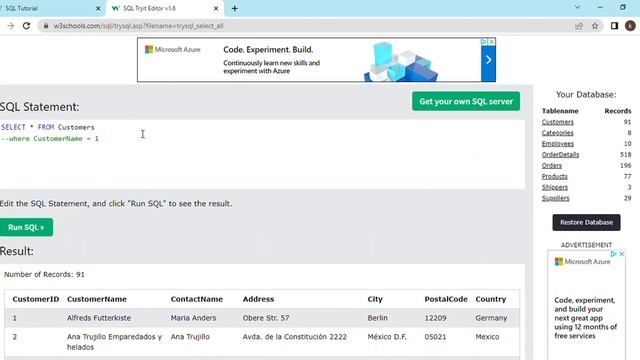Viewport: 640px width, 360px height.
Task: Click inside the SQL statement editor
Action: [262, 154]
